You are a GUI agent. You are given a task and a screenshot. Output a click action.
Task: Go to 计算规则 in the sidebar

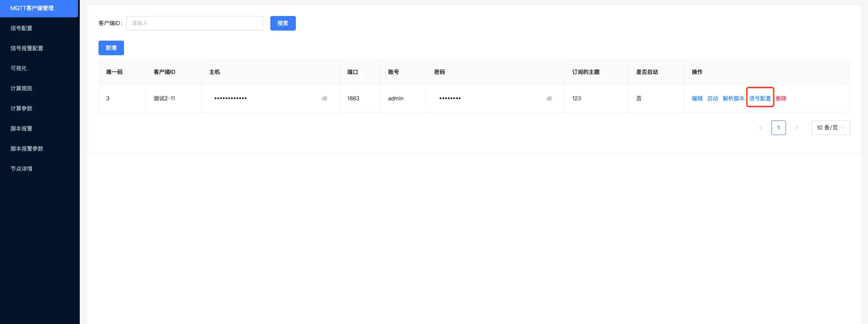(x=21, y=89)
